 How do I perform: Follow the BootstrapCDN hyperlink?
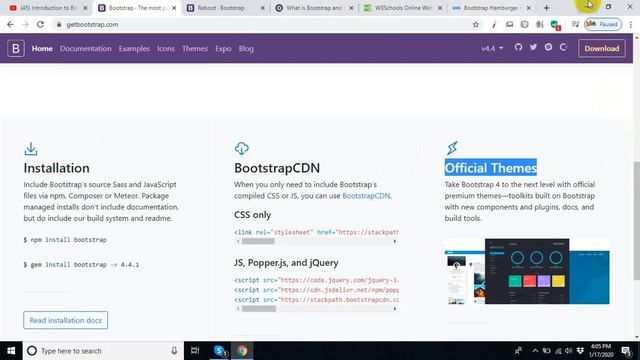[x=366, y=196]
